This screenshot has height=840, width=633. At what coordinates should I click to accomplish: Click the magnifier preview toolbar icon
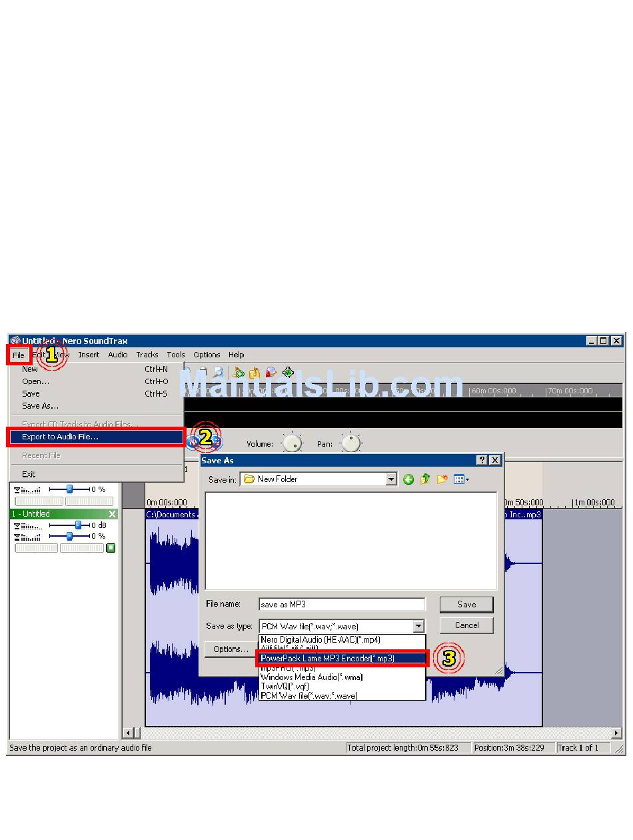(x=217, y=373)
